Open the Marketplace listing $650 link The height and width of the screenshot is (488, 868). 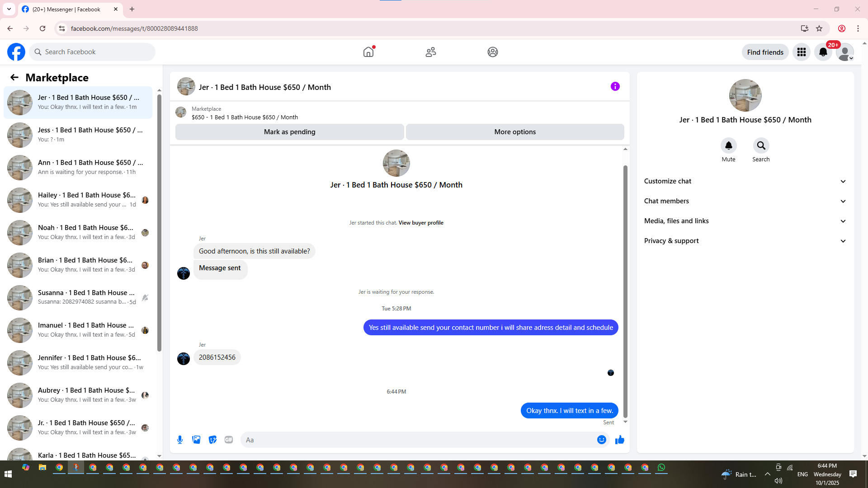pyautogui.click(x=245, y=117)
